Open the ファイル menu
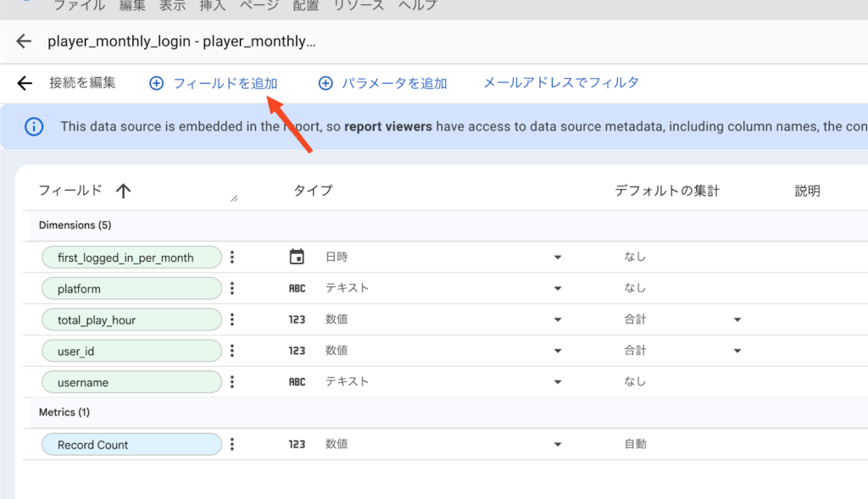 (79, 6)
